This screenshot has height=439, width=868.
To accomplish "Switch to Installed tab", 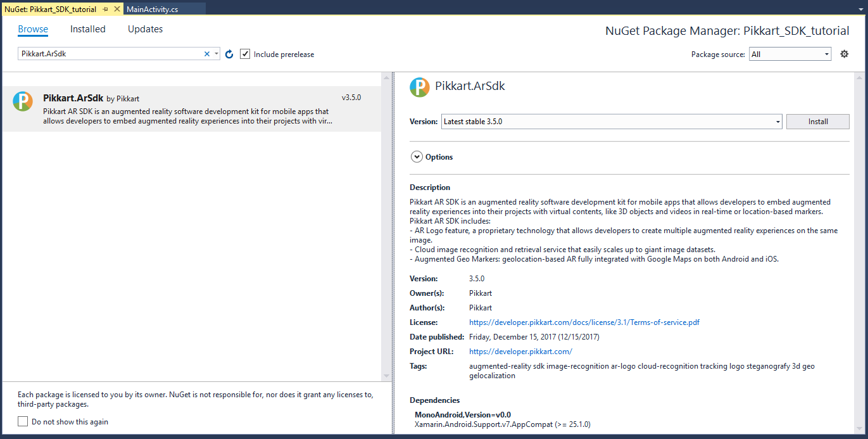I will (x=88, y=29).
